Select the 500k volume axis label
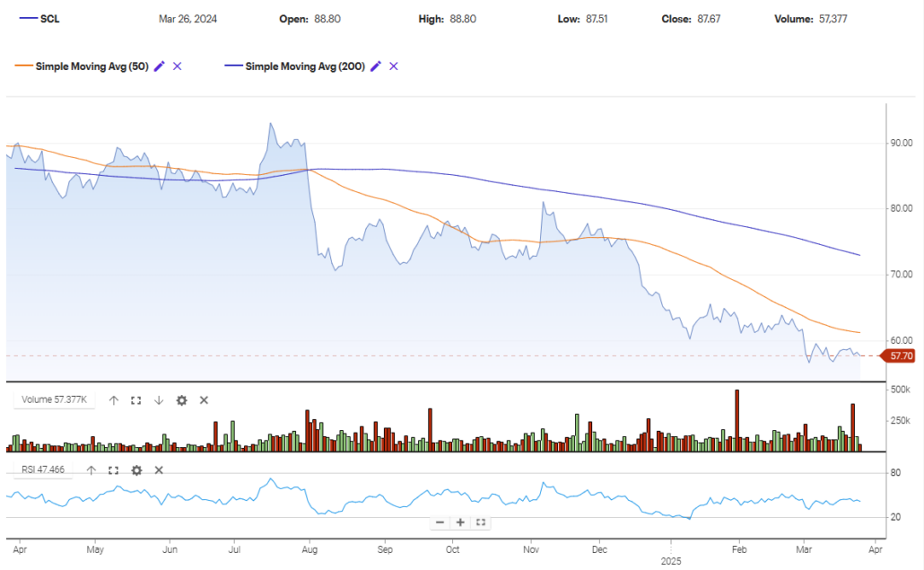 point(901,390)
